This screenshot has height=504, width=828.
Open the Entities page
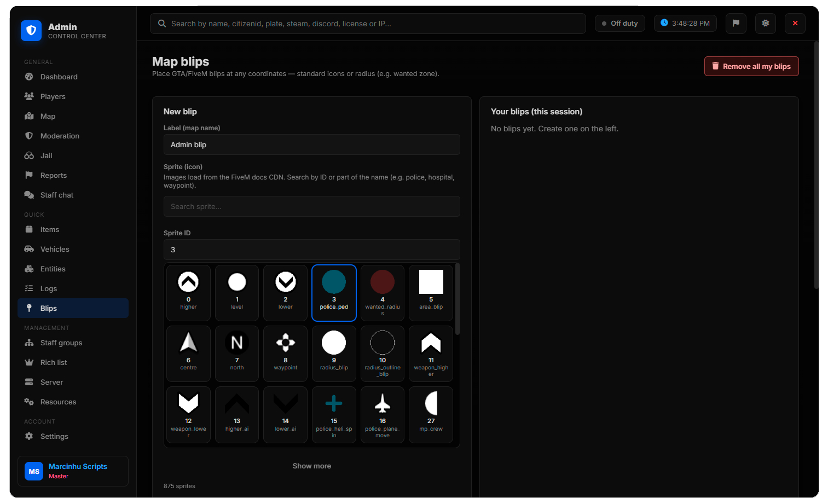[x=73, y=269]
